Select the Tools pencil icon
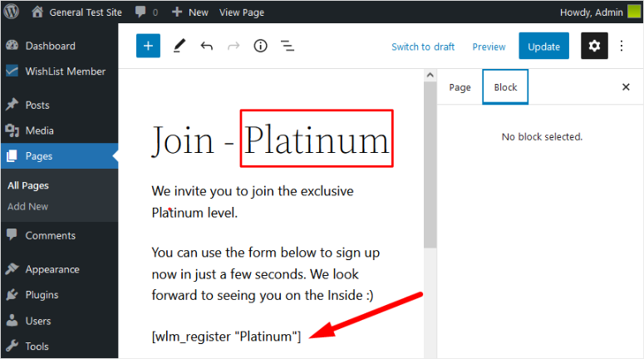 179,47
